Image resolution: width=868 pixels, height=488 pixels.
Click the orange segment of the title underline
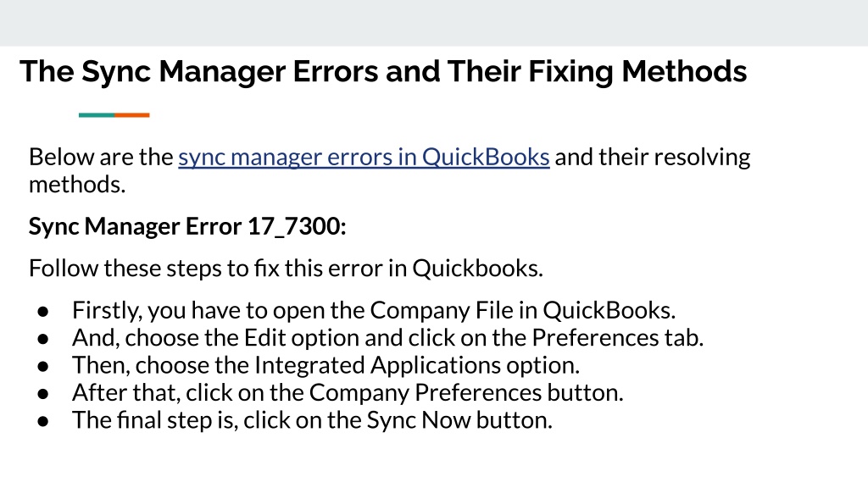(131, 115)
